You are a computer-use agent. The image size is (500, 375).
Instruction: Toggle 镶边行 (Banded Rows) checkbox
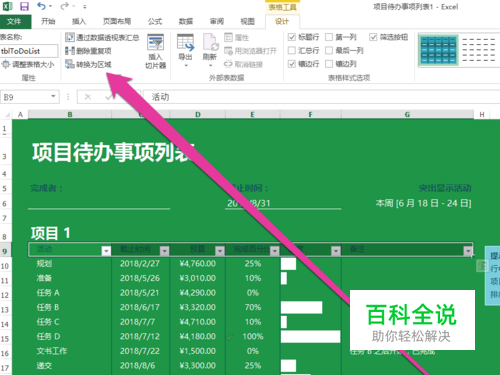(x=292, y=64)
